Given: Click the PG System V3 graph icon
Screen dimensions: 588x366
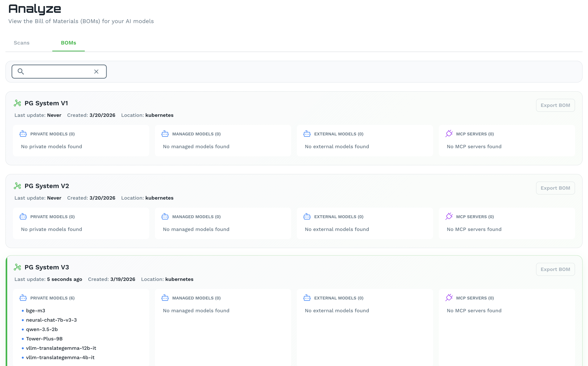Looking at the screenshot, I should 17,267.
